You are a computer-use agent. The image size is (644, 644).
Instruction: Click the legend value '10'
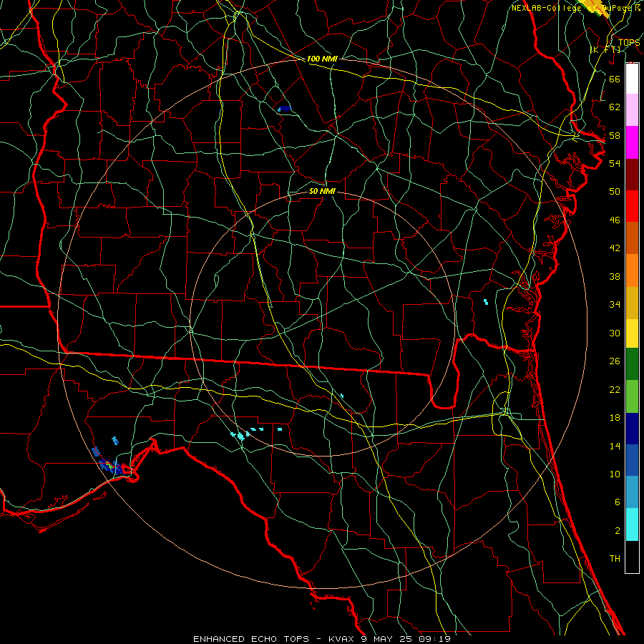tap(615, 474)
